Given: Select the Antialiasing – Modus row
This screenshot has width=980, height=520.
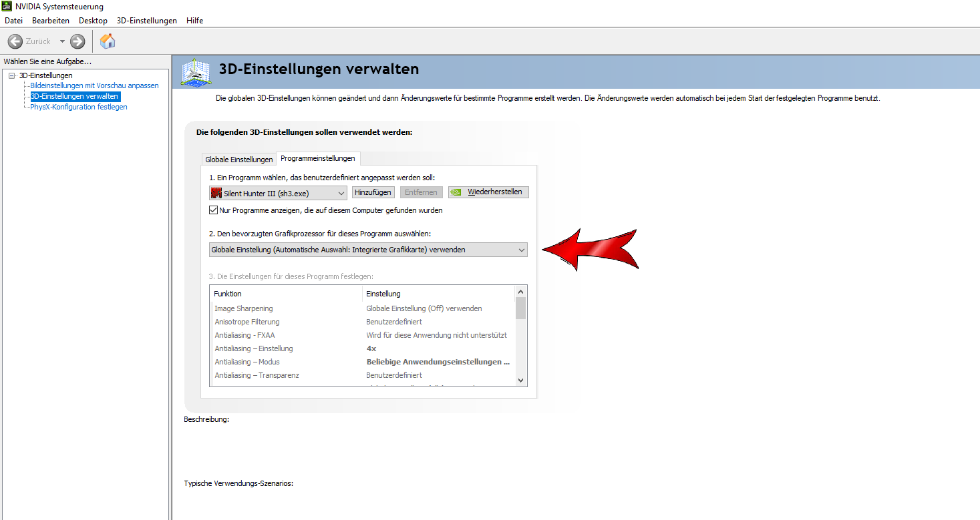Looking at the screenshot, I should [x=363, y=362].
